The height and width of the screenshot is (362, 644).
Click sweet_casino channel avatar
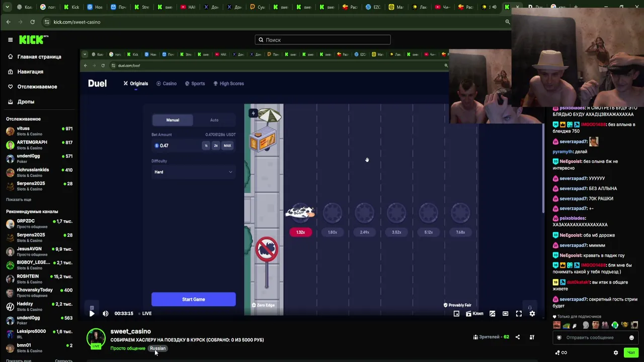coord(96,338)
